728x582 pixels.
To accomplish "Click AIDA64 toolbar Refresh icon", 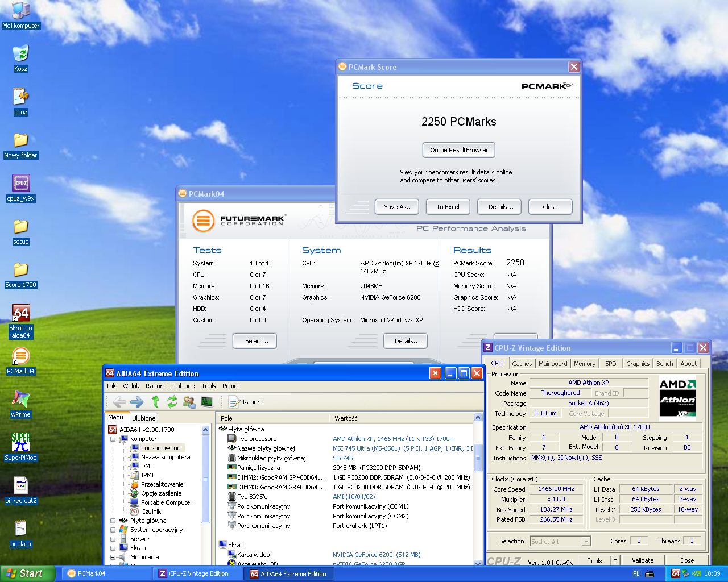I will (172, 402).
